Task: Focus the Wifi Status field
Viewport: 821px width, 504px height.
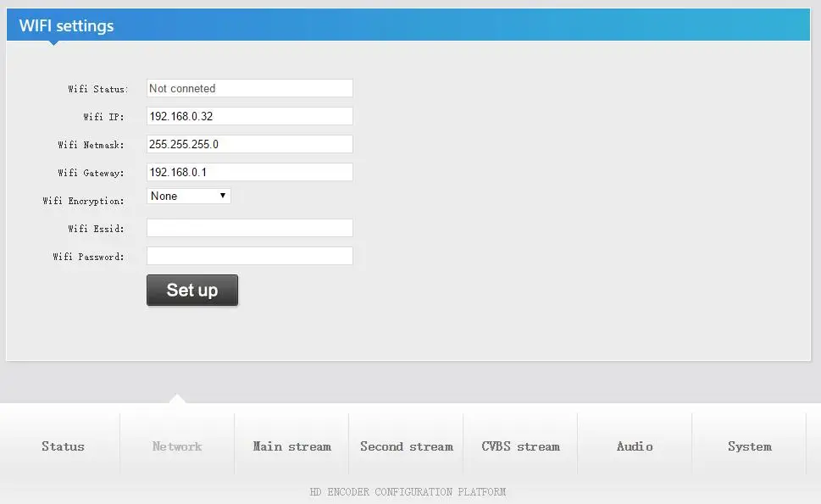Action: coord(250,88)
